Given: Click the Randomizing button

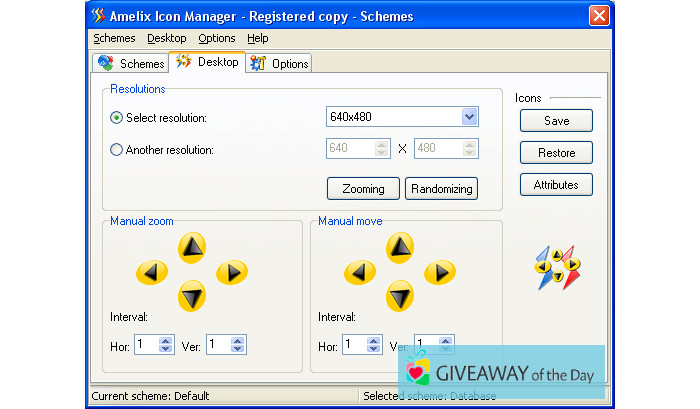Looking at the screenshot, I should (442, 189).
